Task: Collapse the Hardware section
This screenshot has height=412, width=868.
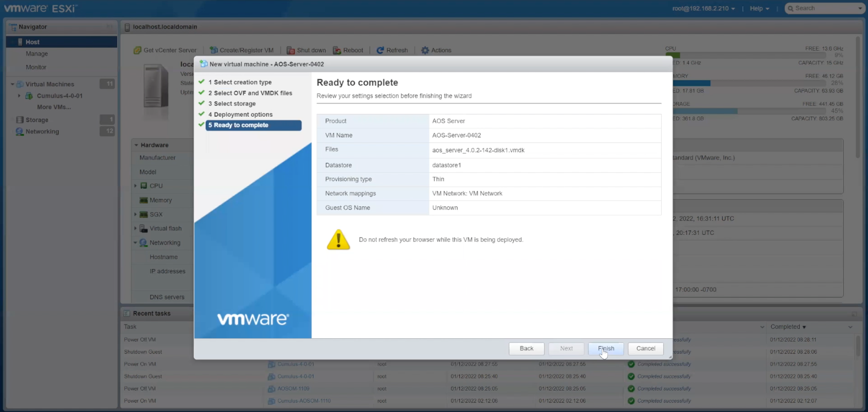Action: [x=136, y=145]
